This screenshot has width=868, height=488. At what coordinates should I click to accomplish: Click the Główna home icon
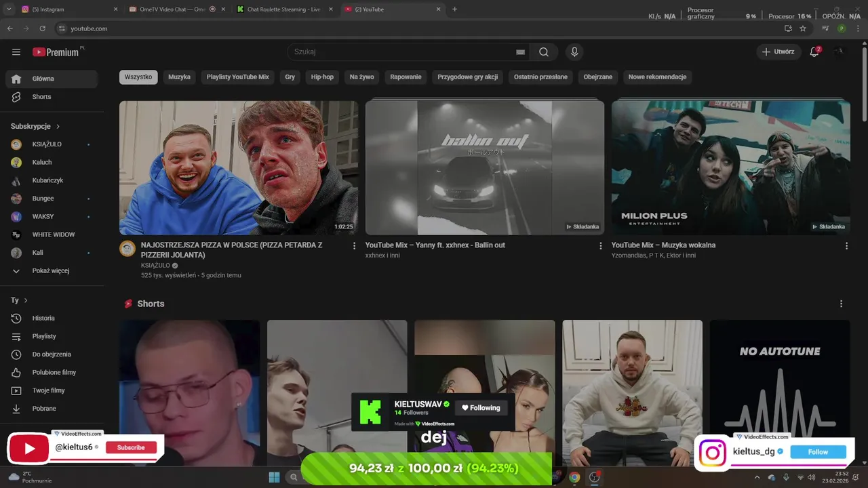click(x=16, y=79)
